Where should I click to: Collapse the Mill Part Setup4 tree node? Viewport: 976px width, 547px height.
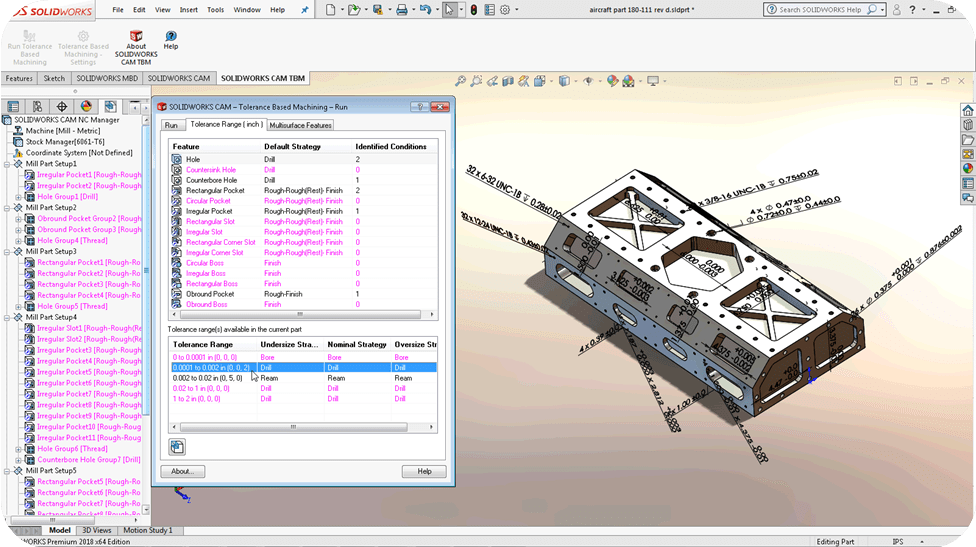(8, 317)
